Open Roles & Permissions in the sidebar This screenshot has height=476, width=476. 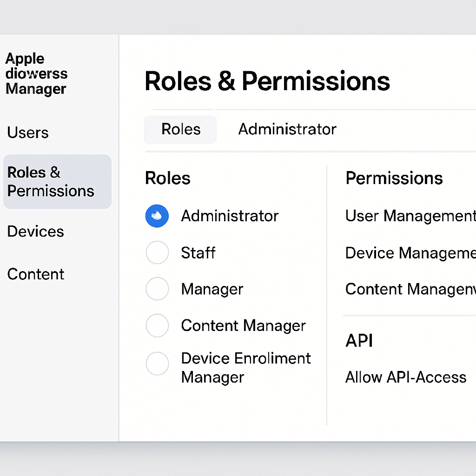[x=57, y=182]
